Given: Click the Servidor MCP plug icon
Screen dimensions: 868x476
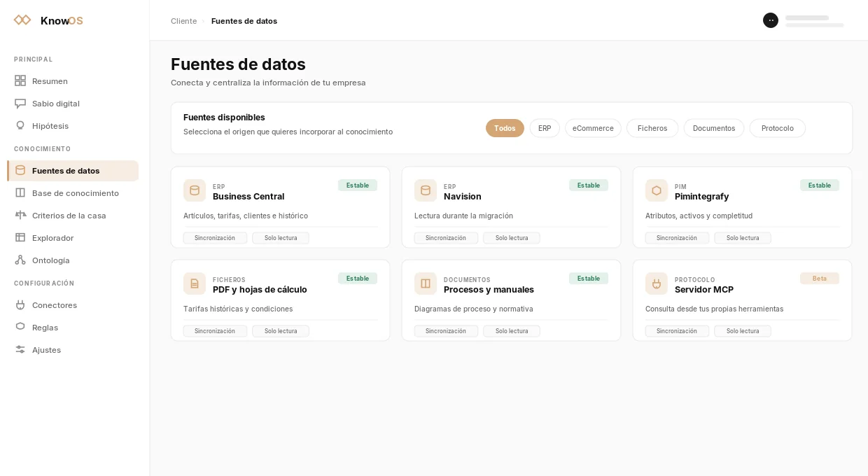Looking at the screenshot, I should coord(657,283).
